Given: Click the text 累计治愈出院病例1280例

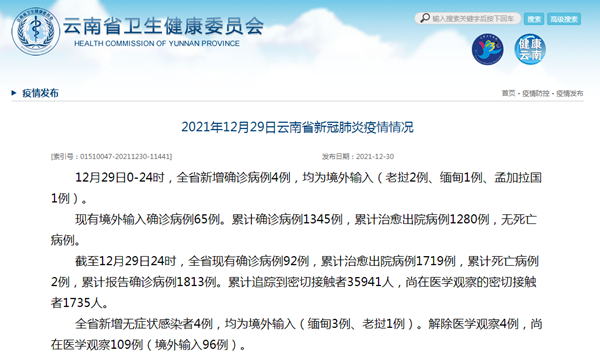Looking at the screenshot, I should pos(422,219).
